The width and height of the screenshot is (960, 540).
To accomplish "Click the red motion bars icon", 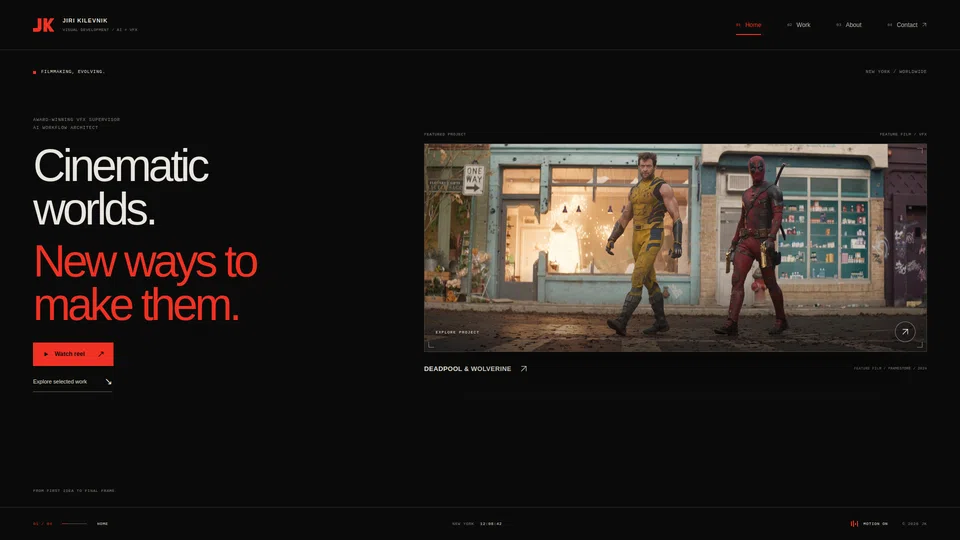I will pos(854,524).
